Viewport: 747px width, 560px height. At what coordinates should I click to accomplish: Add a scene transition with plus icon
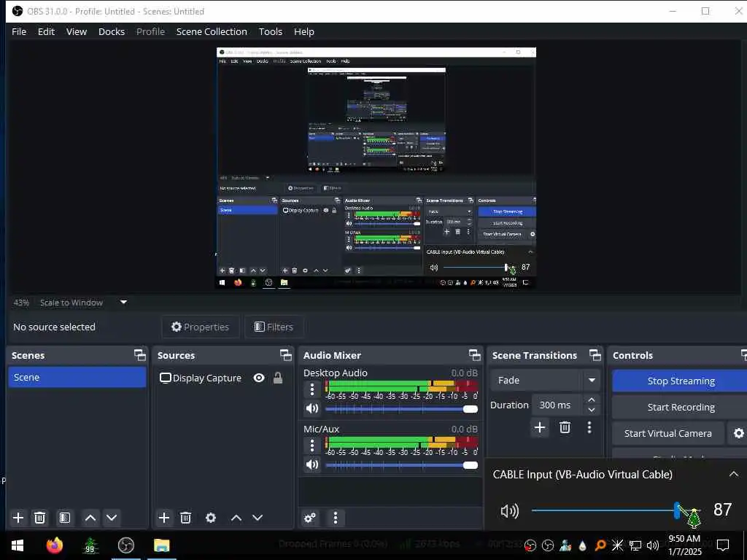pyautogui.click(x=540, y=427)
